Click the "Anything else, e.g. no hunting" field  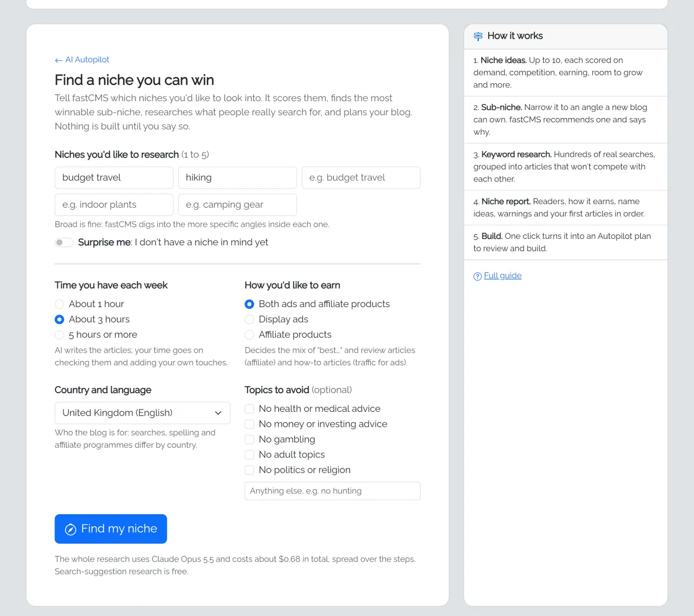(x=333, y=491)
